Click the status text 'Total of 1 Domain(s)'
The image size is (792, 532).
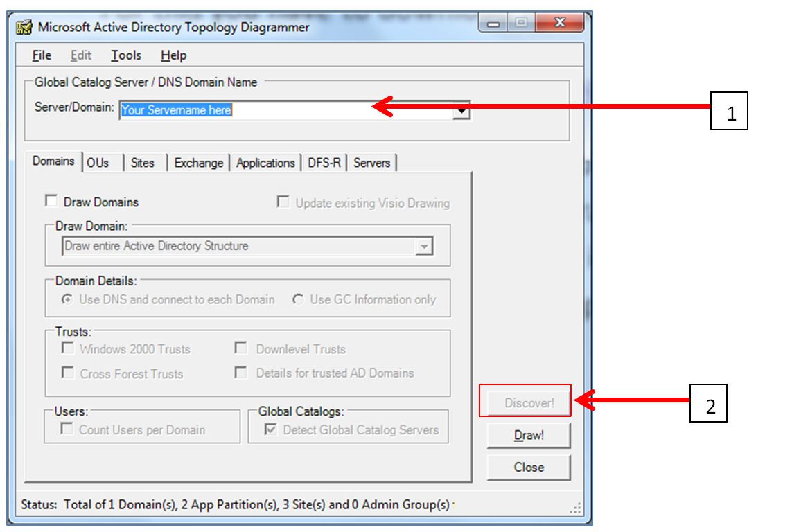click(120, 504)
